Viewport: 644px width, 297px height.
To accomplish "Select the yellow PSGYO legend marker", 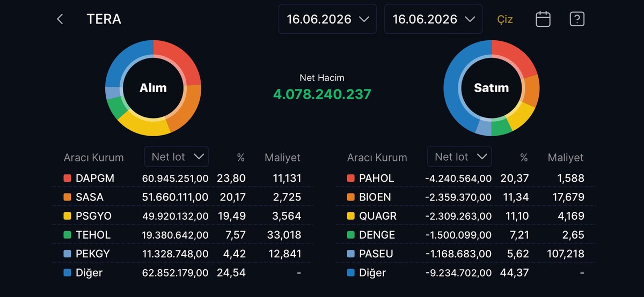I will [x=67, y=216].
